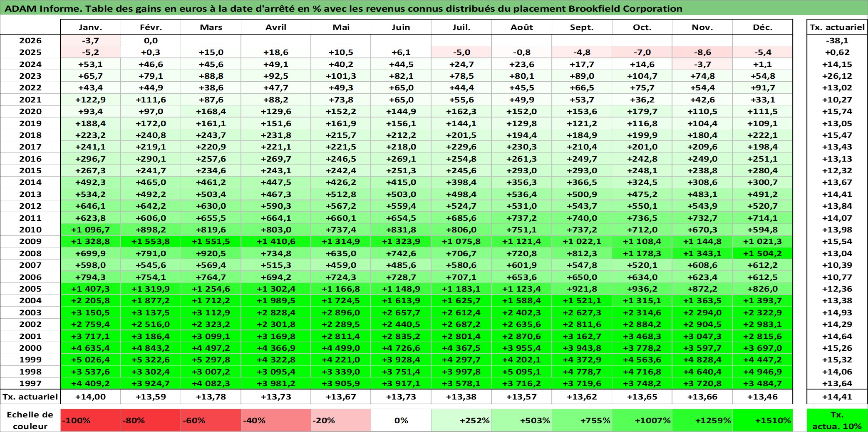868x432 pixels.
Task: Click the 'Août' column header
Action: pos(522,27)
